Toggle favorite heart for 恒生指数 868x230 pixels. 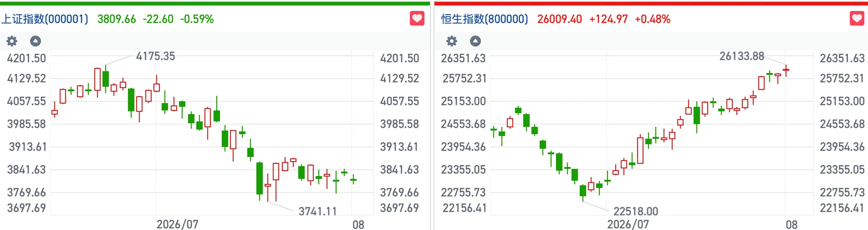click(x=857, y=19)
